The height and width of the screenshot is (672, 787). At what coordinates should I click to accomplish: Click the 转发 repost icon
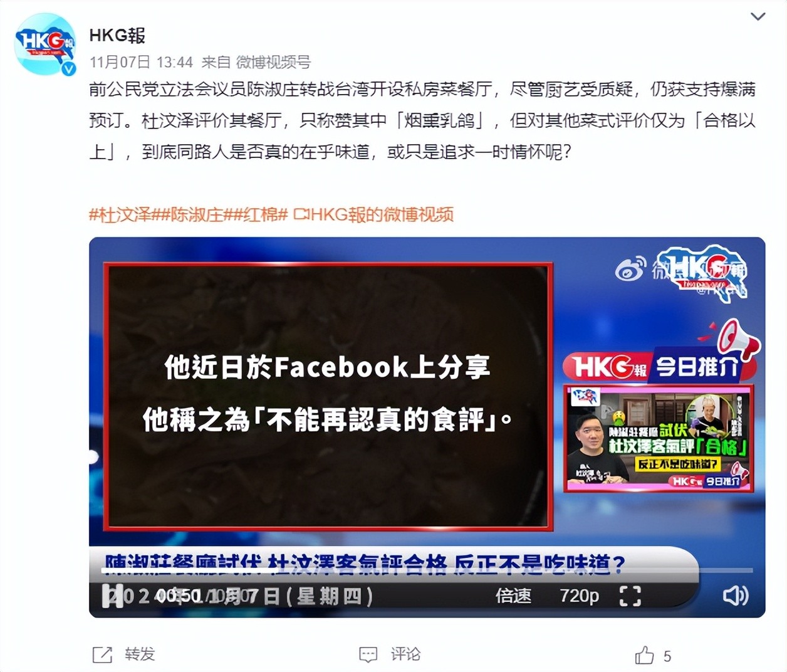102,655
